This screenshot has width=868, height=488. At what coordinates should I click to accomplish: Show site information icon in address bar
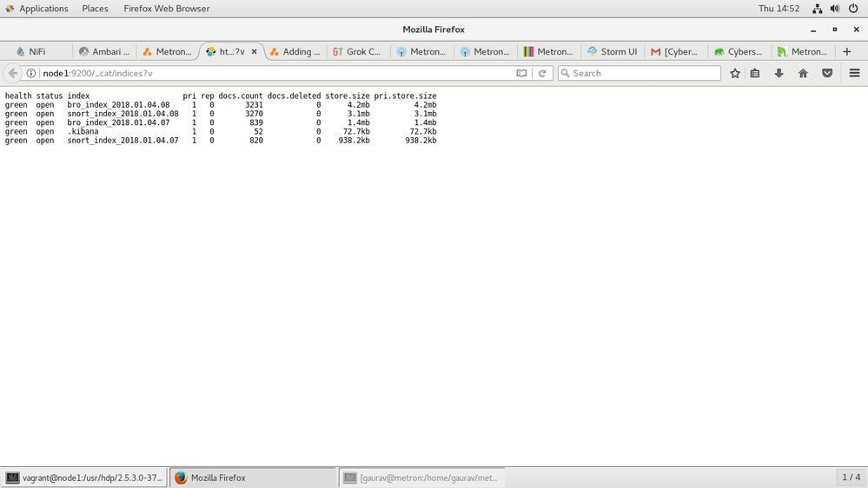tap(31, 73)
